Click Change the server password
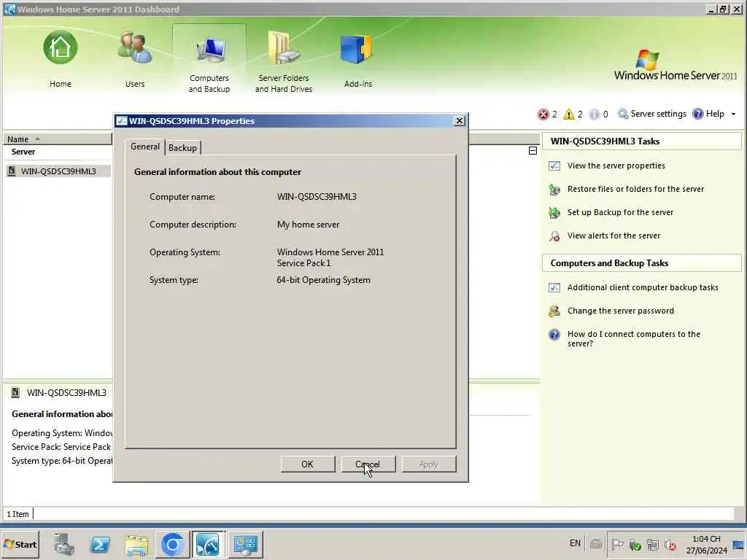Viewport: 747px width, 560px height. click(620, 311)
